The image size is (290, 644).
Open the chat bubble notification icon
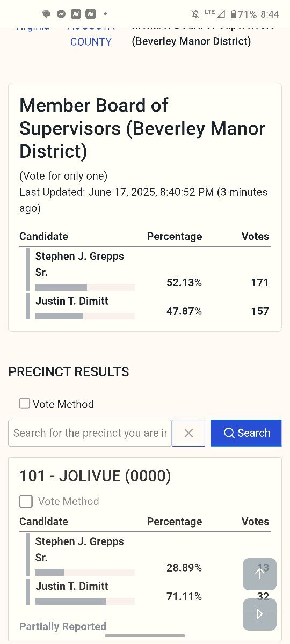click(x=47, y=14)
